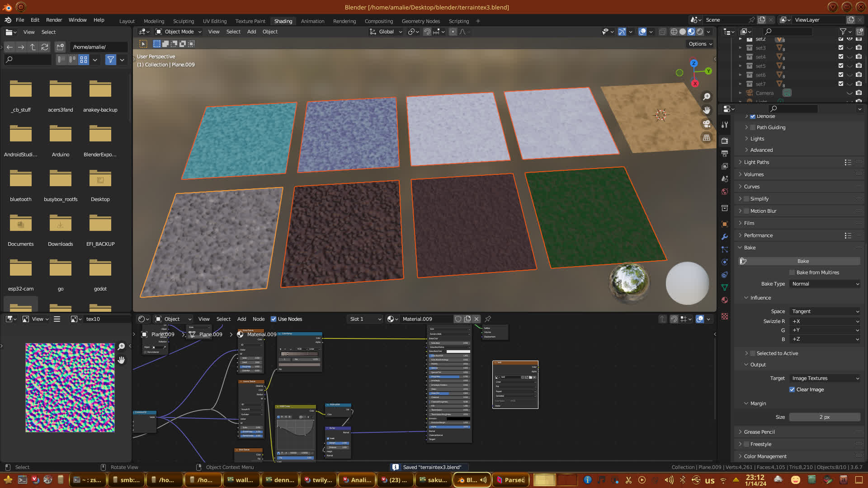Open the material properties tab icon
The width and height of the screenshot is (868, 488).
[x=725, y=300]
